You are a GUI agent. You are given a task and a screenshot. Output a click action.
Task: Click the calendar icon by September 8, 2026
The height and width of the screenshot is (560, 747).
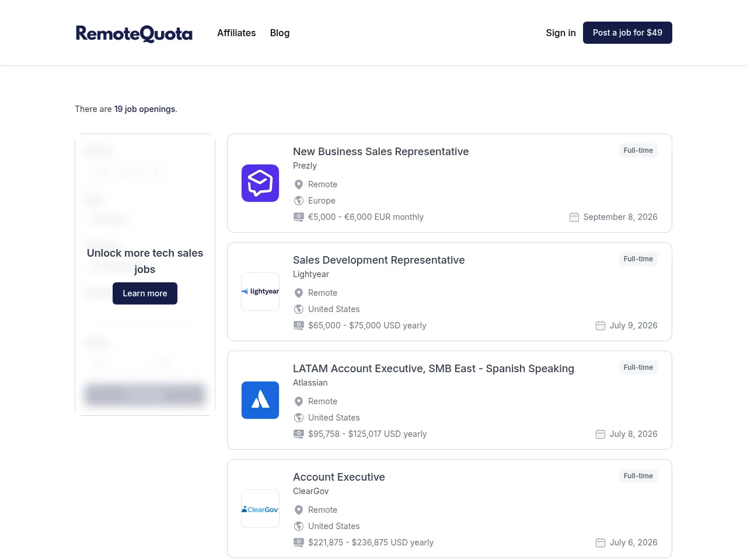coord(574,217)
